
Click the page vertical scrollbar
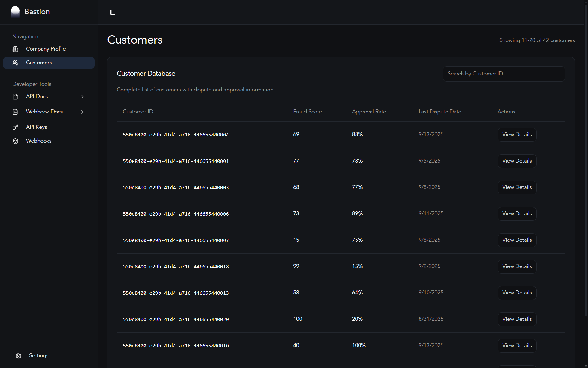(586, 159)
